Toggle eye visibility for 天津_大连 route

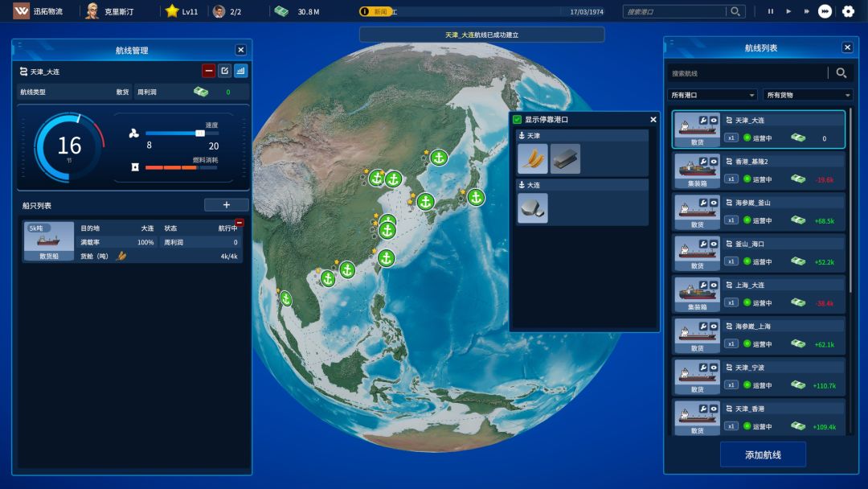(714, 120)
